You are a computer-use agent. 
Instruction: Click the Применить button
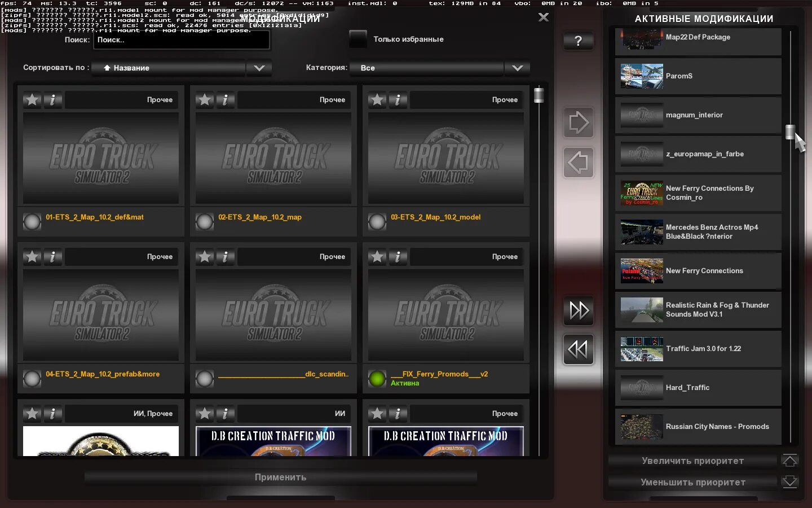pyautogui.click(x=281, y=477)
